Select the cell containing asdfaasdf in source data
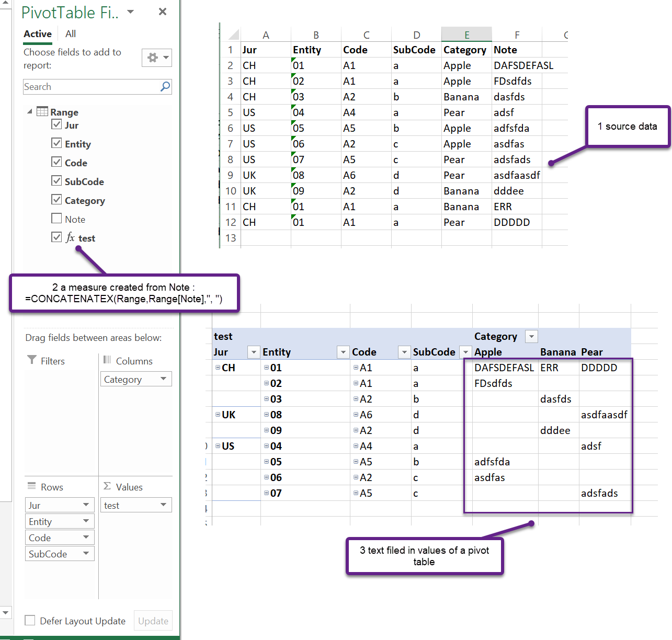This screenshot has width=672, height=640. (517, 175)
